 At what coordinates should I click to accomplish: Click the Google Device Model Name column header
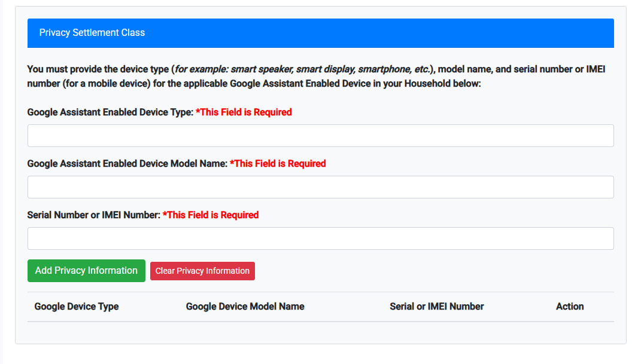(245, 307)
